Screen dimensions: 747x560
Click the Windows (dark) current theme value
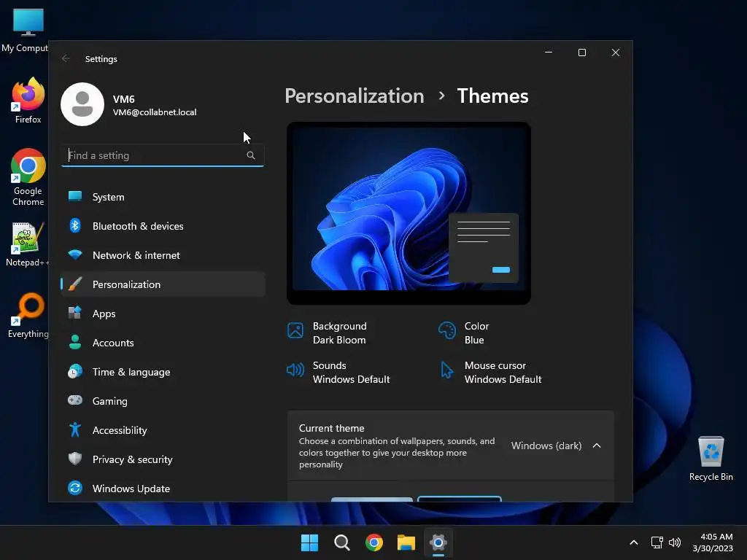[546, 446]
